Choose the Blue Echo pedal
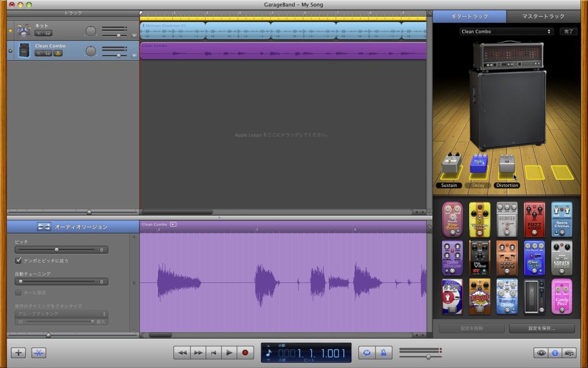The width and height of the screenshot is (588, 368). (535, 258)
